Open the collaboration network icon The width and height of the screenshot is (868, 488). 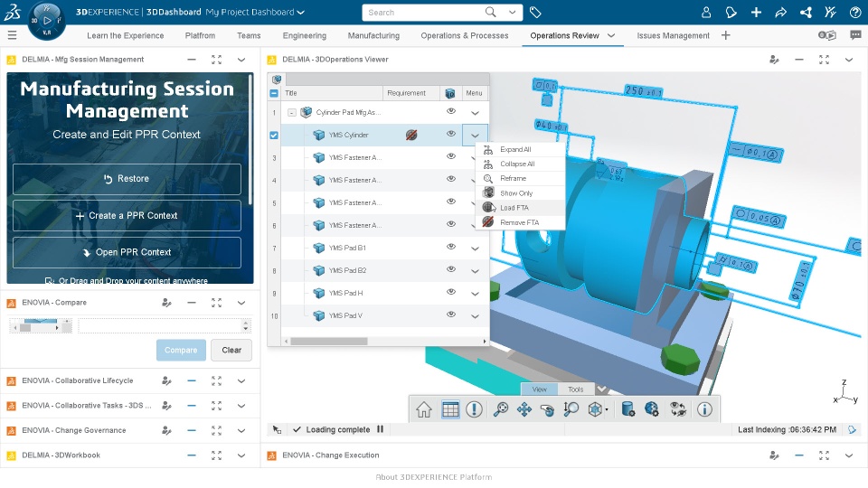point(806,12)
